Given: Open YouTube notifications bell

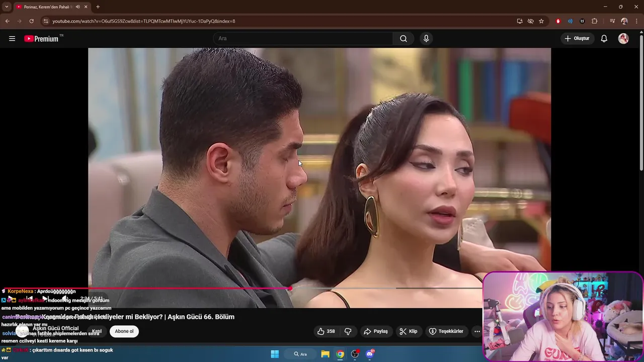Looking at the screenshot, I should (604, 39).
